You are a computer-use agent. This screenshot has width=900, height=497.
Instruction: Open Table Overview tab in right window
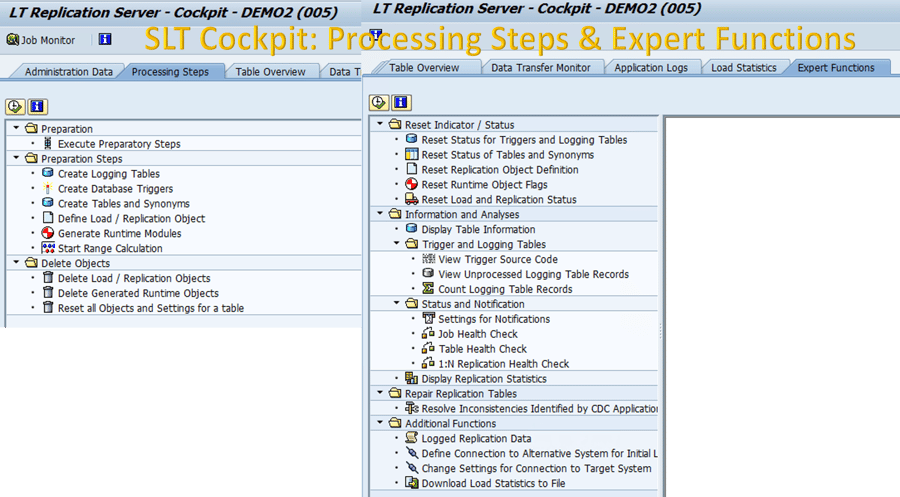(x=424, y=68)
